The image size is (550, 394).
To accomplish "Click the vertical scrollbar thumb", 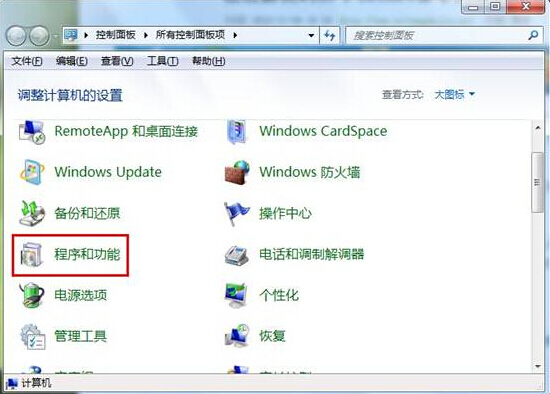I will click(x=537, y=182).
